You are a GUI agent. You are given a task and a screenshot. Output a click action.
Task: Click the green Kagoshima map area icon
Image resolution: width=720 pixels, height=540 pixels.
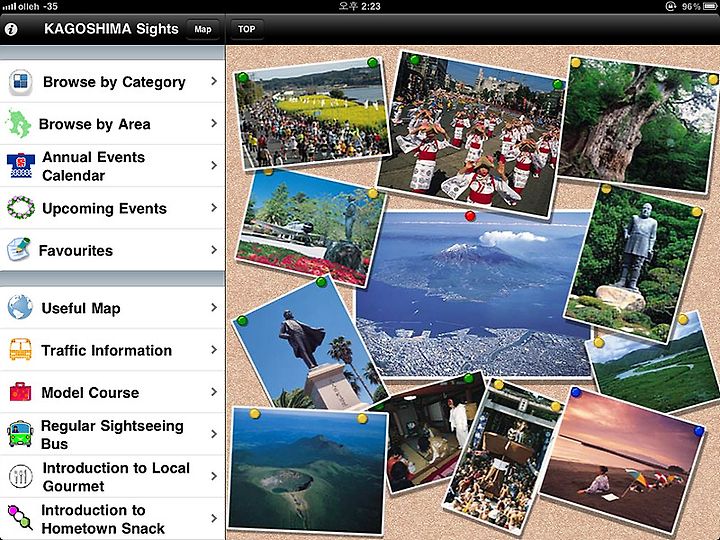19,124
